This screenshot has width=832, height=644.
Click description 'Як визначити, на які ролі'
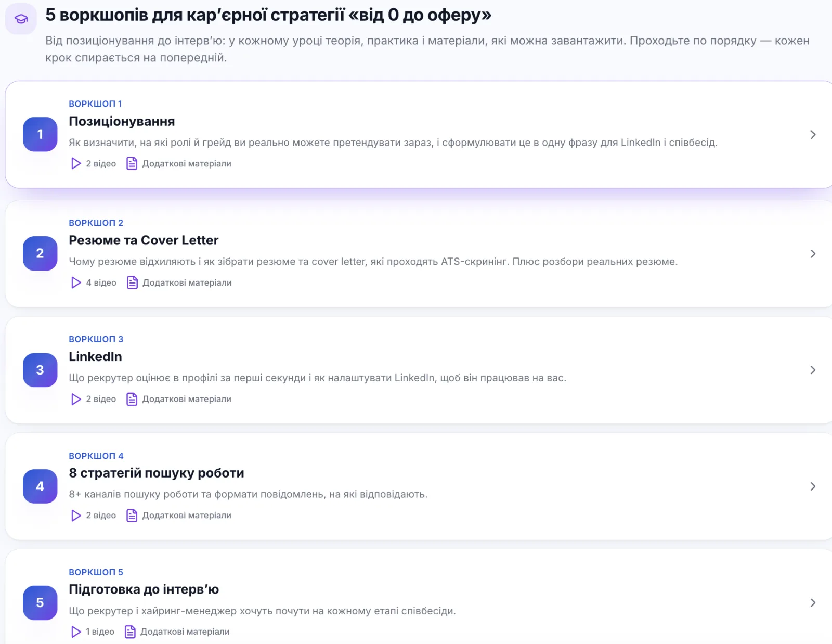pyautogui.click(x=393, y=143)
